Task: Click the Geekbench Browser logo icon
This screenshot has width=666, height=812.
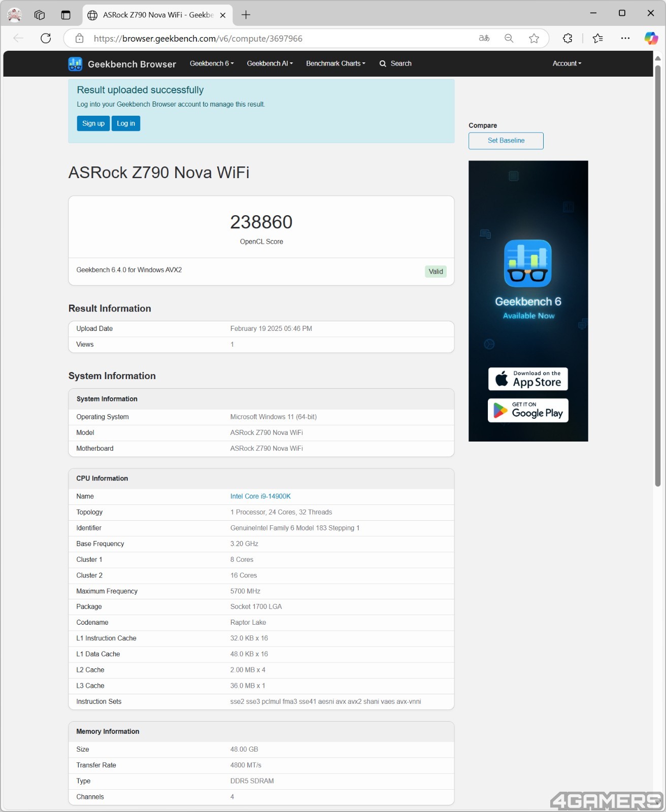Action: click(75, 64)
